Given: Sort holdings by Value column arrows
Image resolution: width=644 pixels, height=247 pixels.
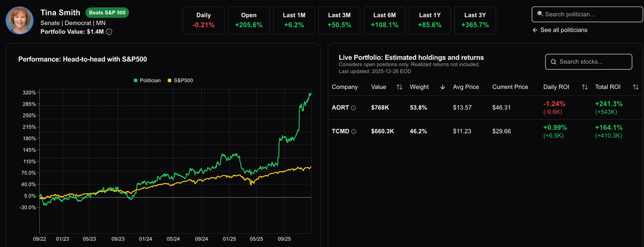Looking at the screenshot, I should pyautogui.click(x=399, y=87).
